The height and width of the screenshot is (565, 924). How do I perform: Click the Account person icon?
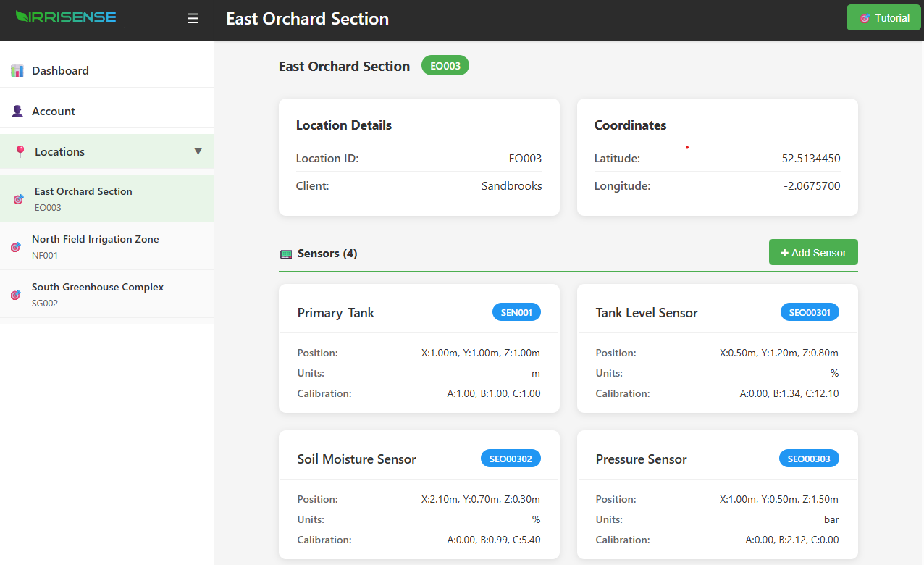pyautogui.click(x=17, y=111)
